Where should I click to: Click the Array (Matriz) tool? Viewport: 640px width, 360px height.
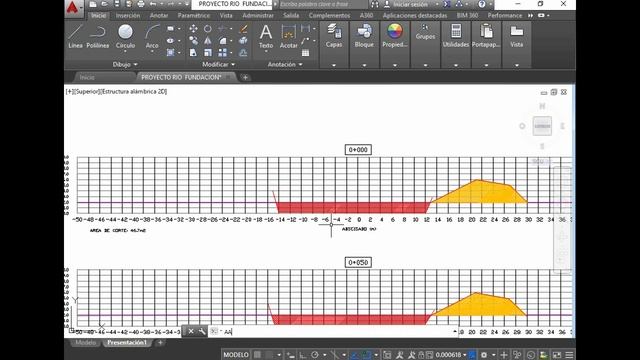pyautogui.click(x=222, y=53)
